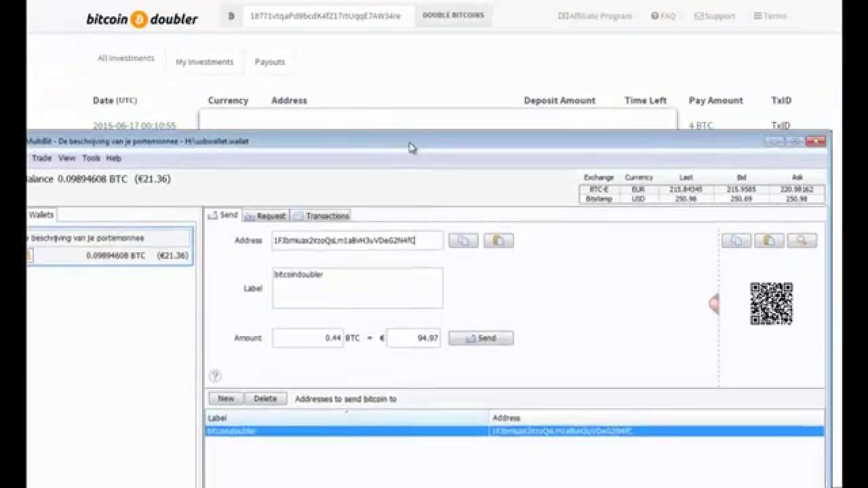The width and height of the screenshot is (868, 488).
Task: Open the Trade menu
Action: [41, 158]
